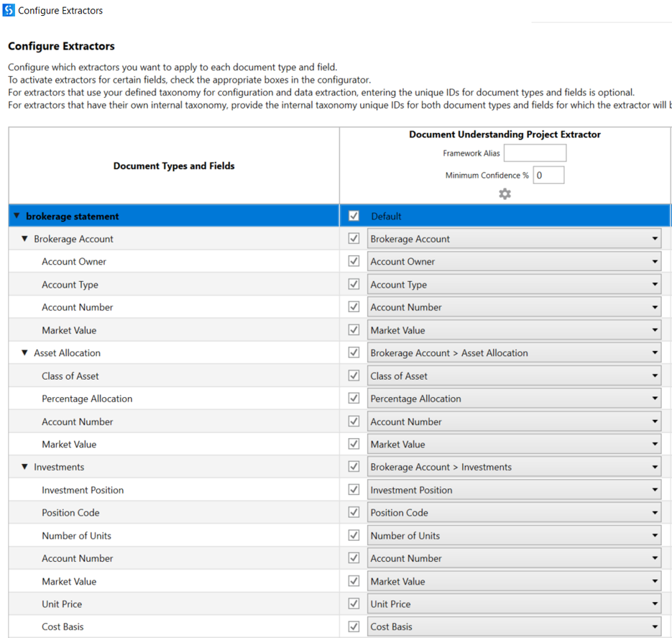
Task: Toggle the Unit Price extractor checkbox
Action: 353,603
